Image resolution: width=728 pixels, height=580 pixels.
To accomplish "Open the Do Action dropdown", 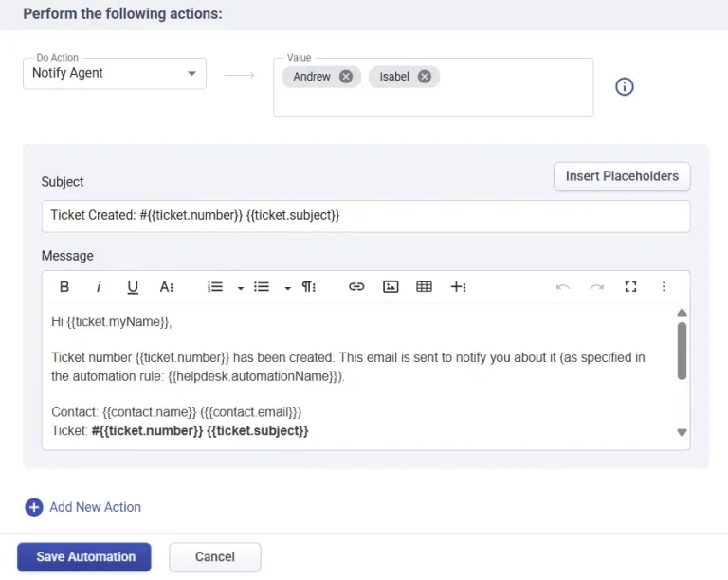I will (x=115, y=73).
